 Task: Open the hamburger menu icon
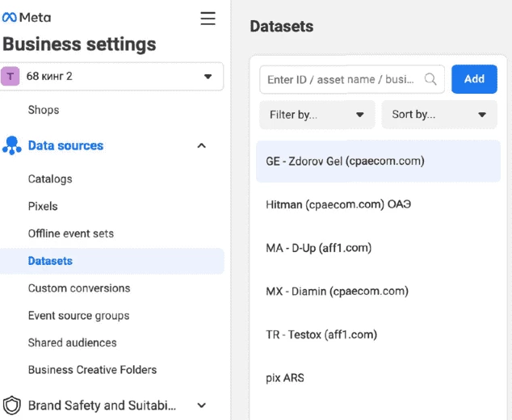[208, 19]
